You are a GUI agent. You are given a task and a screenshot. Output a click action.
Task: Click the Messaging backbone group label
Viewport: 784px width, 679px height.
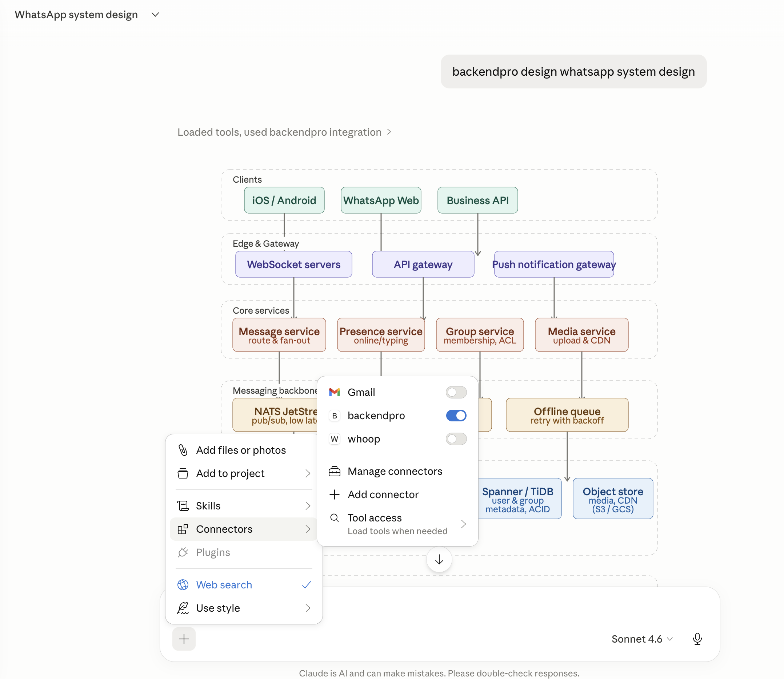(275, 390)
